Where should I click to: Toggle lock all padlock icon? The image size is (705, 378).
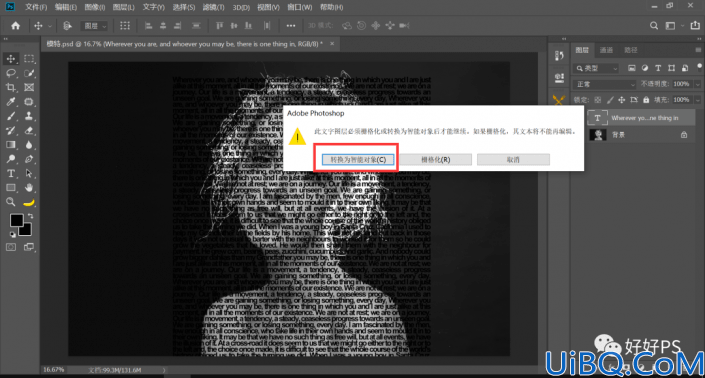pos(646,100)
